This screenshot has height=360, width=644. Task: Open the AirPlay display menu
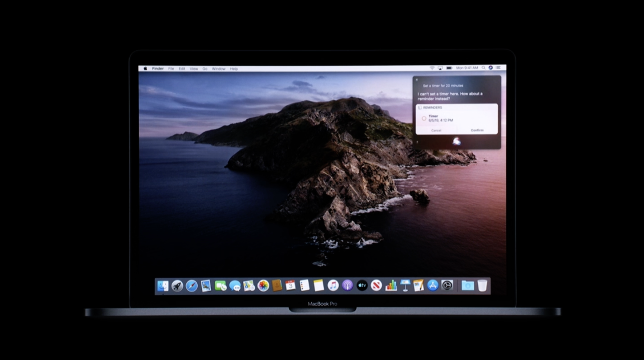click(440, 68)
